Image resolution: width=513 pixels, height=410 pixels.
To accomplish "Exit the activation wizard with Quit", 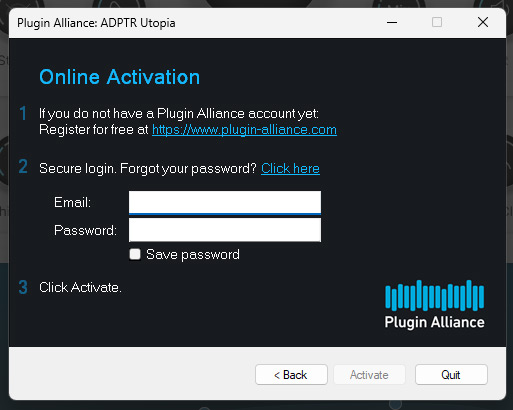I will [x=451, y=375].
